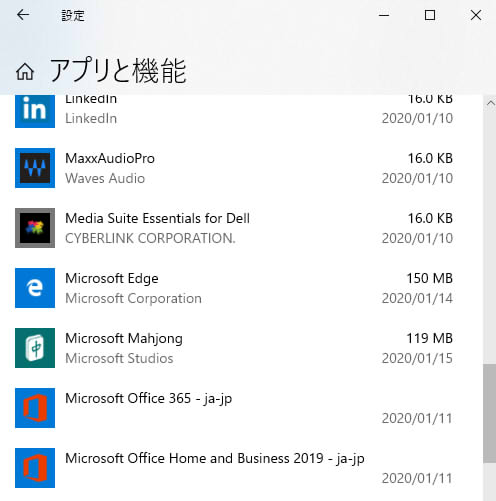Click the Media Suite Essentials icon
The image size is (496, 501).
pos(35,228)
